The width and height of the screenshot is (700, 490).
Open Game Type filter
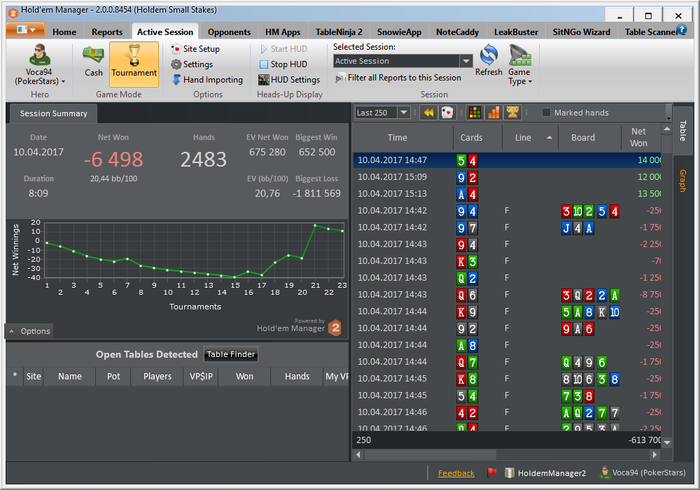point(520,65)
